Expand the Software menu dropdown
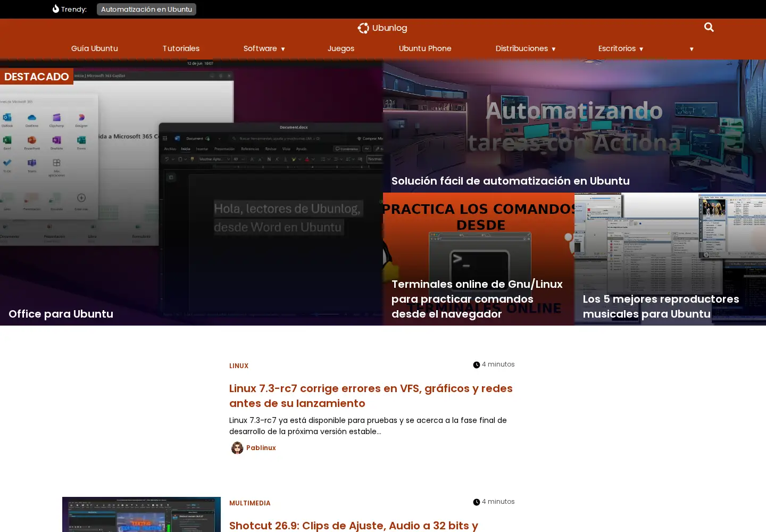The width and height of the screenshot is (766, 532). pyautogui.click(x=282, y=49)
